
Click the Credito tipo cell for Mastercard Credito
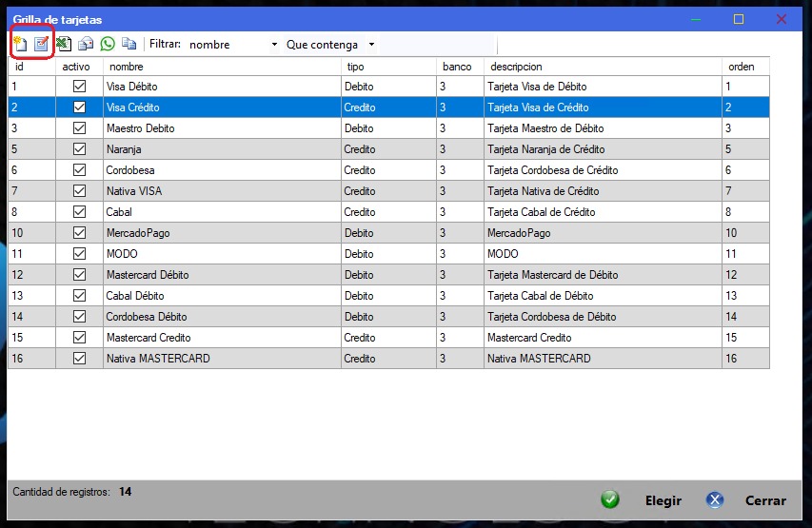(x=388, y=338)
